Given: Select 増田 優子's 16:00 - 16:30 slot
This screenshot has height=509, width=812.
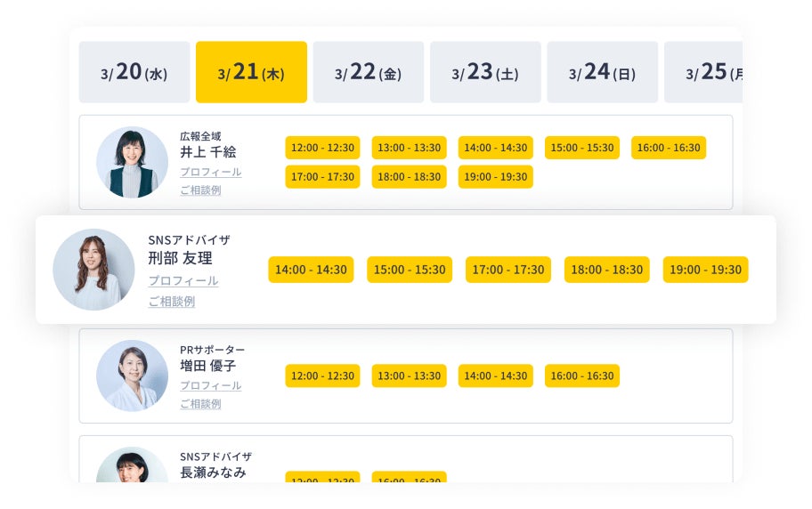Looking at the screenshot, I should (581, 376).
